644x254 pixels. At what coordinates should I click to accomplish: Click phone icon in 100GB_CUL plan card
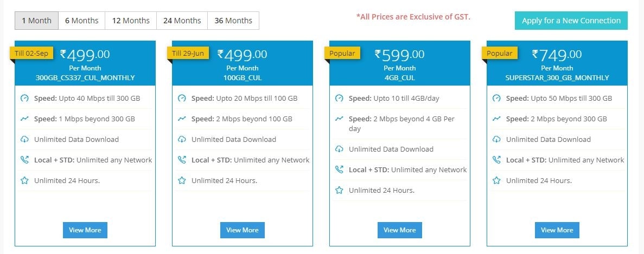182,160
